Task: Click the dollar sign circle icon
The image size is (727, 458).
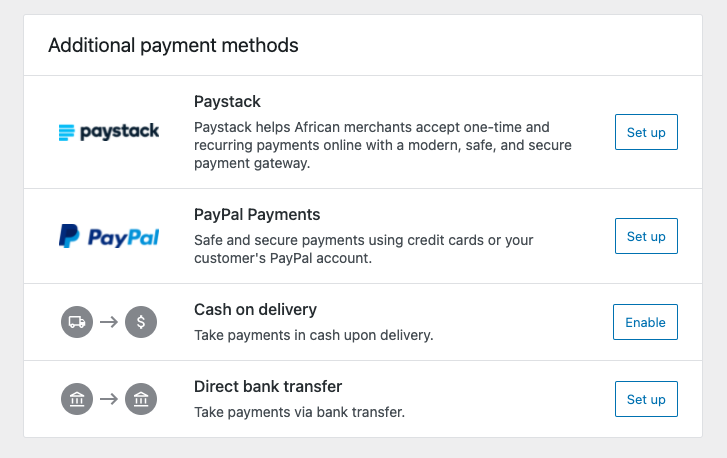Action: (141, 322)
